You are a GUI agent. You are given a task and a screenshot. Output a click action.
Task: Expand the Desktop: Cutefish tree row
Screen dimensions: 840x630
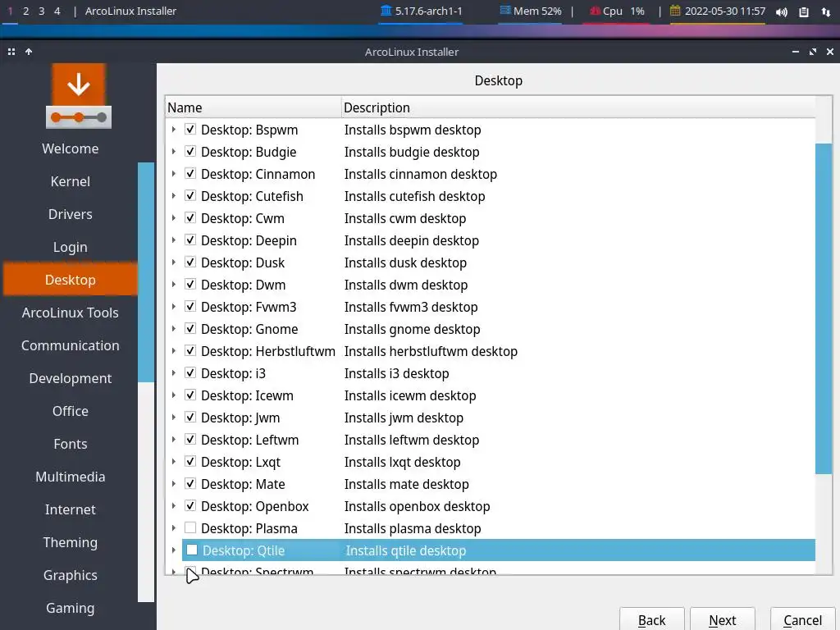pyautogui.click(x=174, y=196)
